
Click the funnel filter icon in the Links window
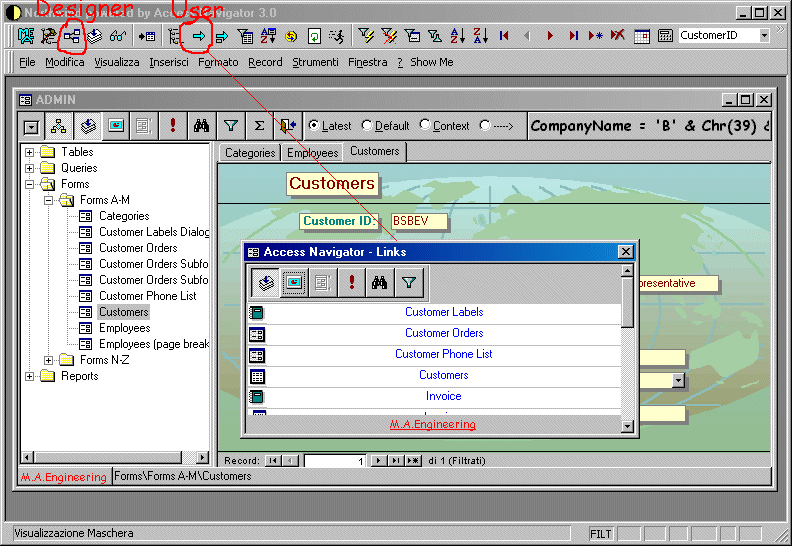(x=408, y=283)
